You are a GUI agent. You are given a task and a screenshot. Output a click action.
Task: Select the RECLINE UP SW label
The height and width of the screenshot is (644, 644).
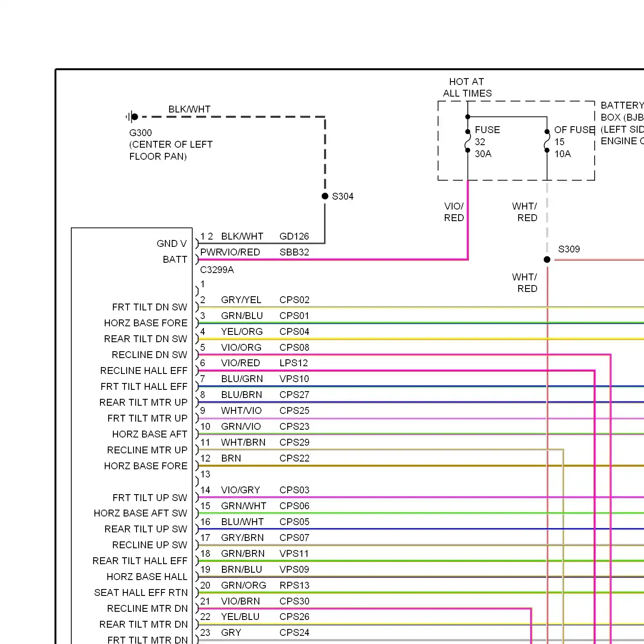[149, 545]
